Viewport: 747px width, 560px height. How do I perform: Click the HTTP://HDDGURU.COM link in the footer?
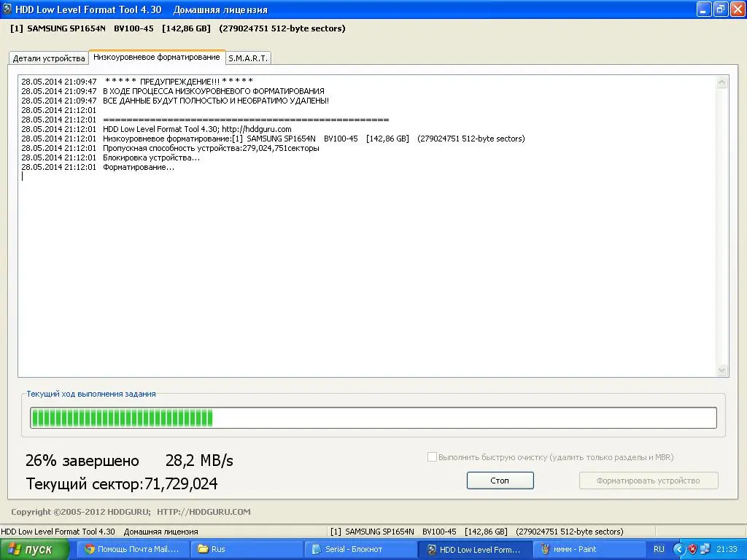[204, 512]
